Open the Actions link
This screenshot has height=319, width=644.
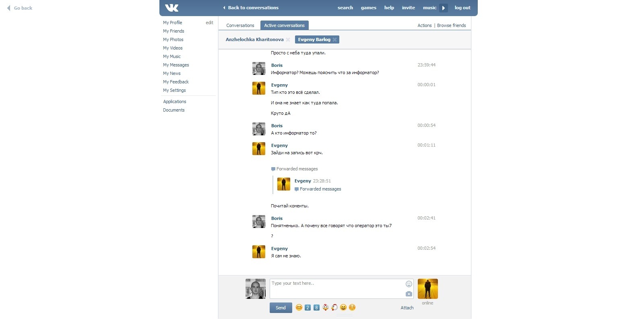pyautogui.click(x=425, y=25)
